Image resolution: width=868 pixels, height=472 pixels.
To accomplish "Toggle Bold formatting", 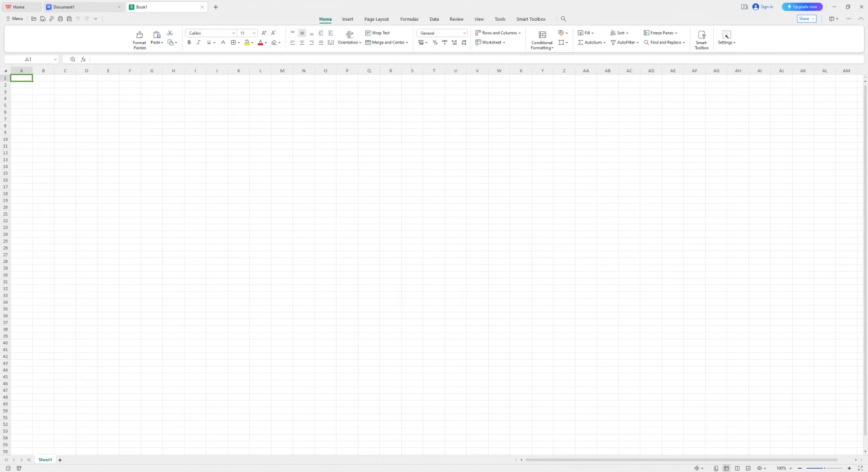I will pyautogui.click(x=189, y=43).
